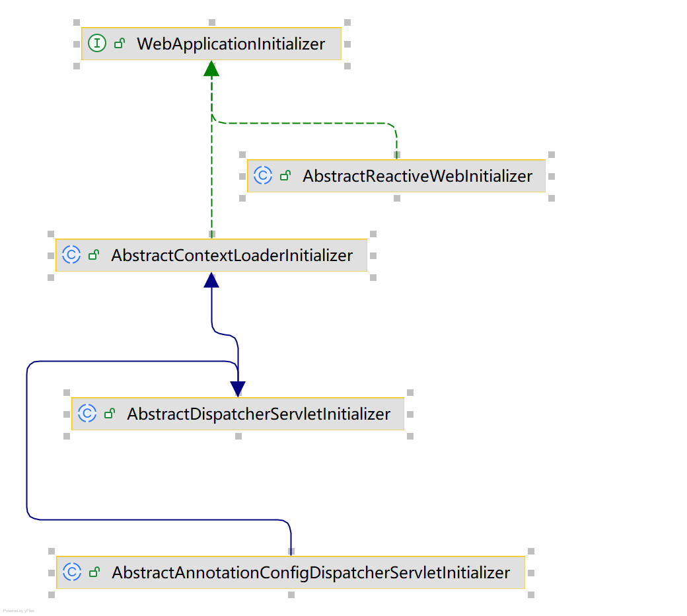Click the class icon on AbstractReactiveWebInitializer
Viewport: 687px width, 616px height.
point(263,176)
